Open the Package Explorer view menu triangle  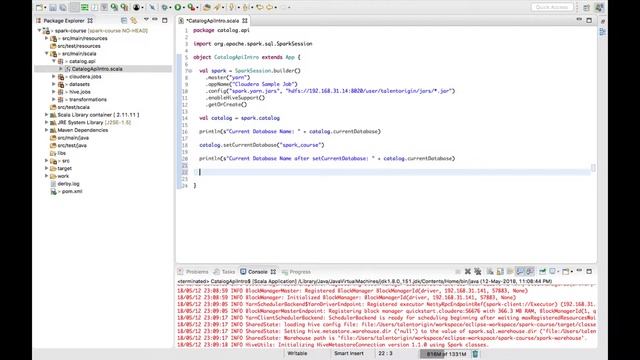pos(146,20)
